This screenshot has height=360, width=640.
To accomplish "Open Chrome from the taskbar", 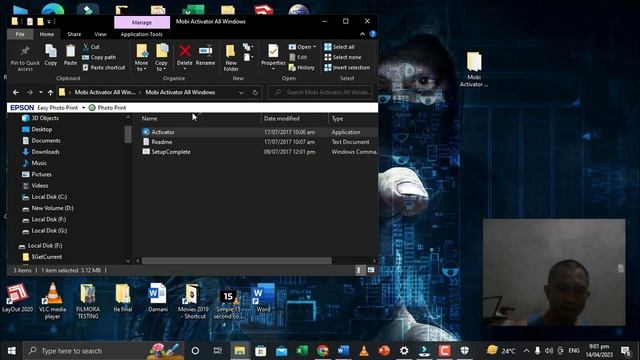I will point(322,351).
